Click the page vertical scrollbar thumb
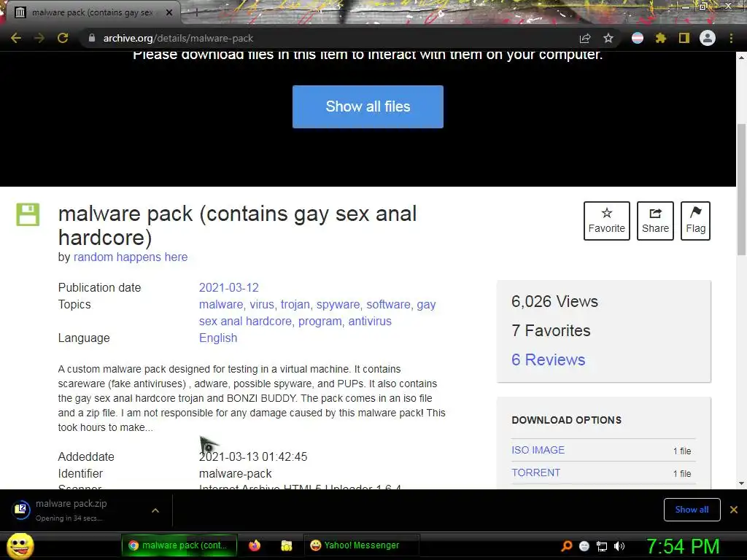Image resolution: width=747 pixels, height=560 pixels. 741,190
